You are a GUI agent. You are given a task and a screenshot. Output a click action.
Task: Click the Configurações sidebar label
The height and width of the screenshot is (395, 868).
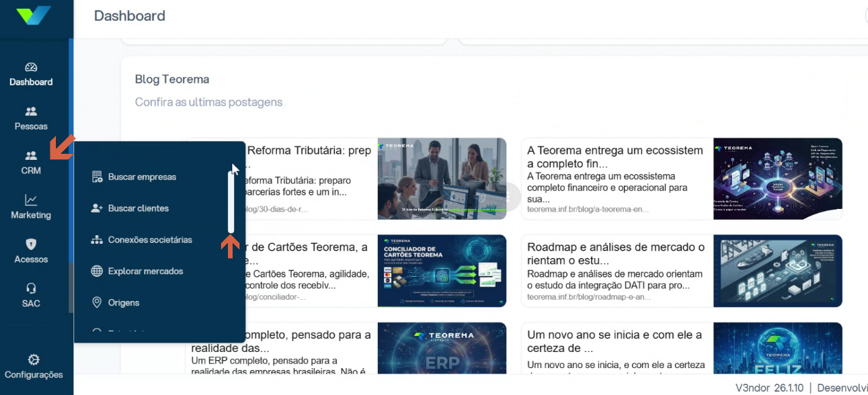[34, 375]
